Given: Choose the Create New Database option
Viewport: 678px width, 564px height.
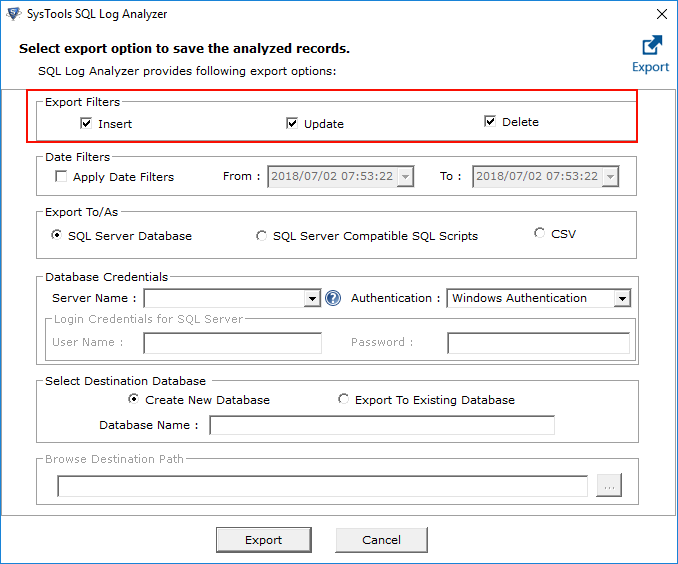Looking at the screenshot, I should click(134, 400).
